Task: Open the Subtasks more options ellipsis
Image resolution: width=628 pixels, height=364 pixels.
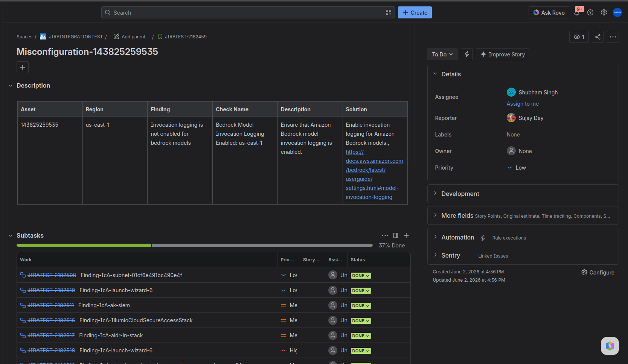Action: [x=385, y=235]
